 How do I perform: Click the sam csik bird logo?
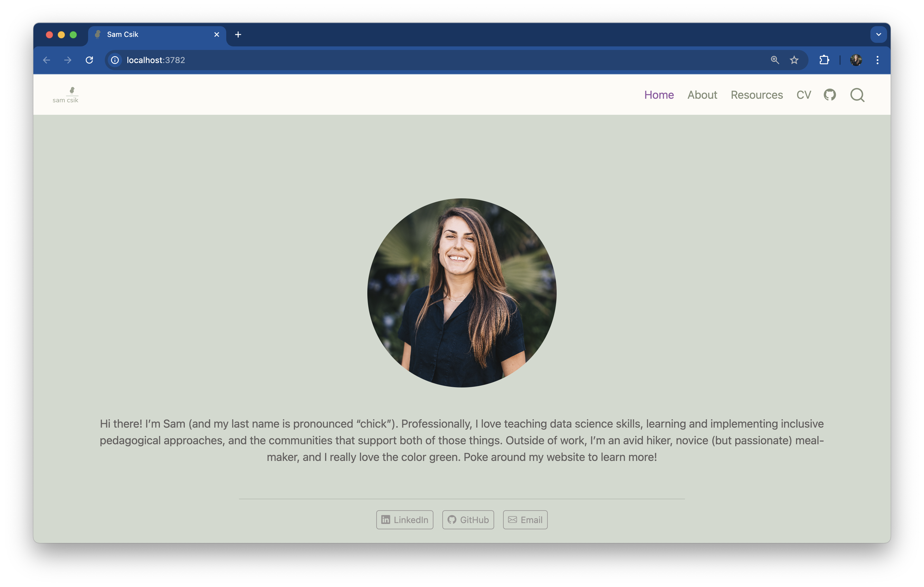(65, 95)
